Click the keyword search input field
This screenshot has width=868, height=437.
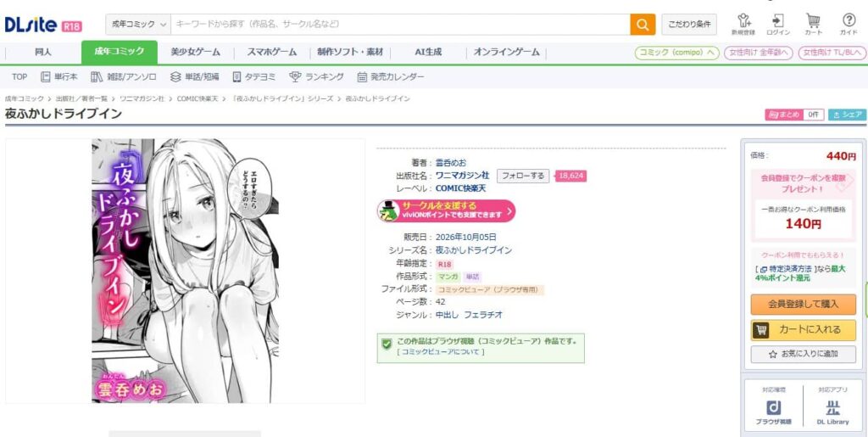[400, 25]
